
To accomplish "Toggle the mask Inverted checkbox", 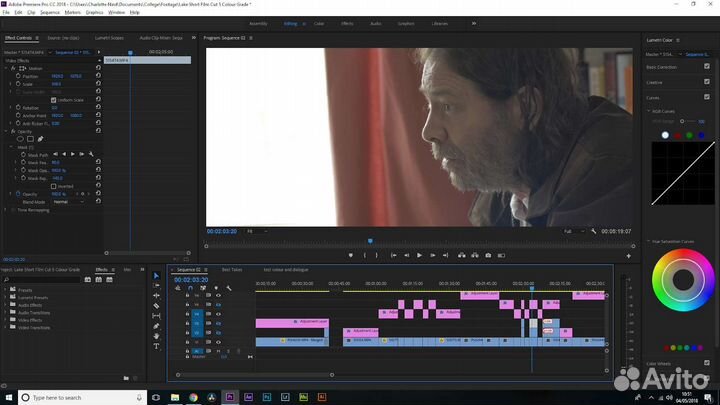I will coord(54,186).
